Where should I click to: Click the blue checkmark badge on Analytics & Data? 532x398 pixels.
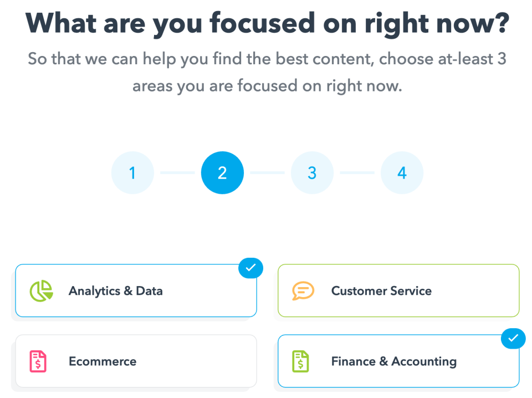click(250, 268)
